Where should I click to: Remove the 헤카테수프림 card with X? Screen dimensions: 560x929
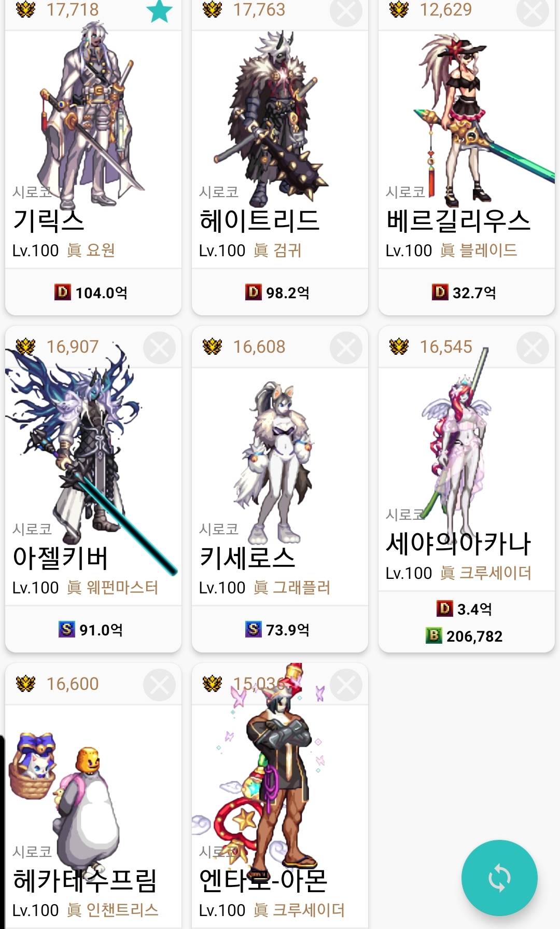tap(159, 685)
